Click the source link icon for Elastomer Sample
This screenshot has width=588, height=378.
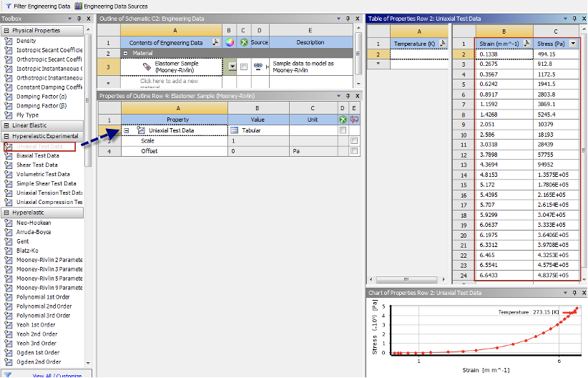click(258, 66)
